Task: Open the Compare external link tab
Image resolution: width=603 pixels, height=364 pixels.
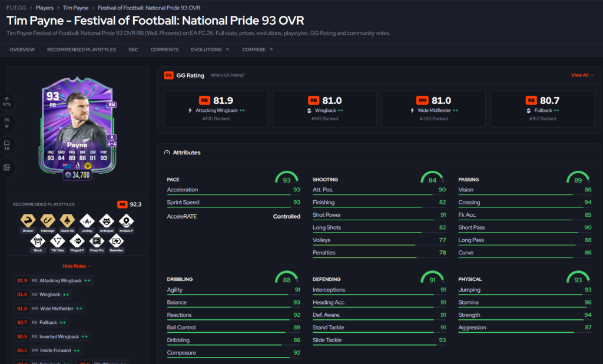Action: pos(257,49)
